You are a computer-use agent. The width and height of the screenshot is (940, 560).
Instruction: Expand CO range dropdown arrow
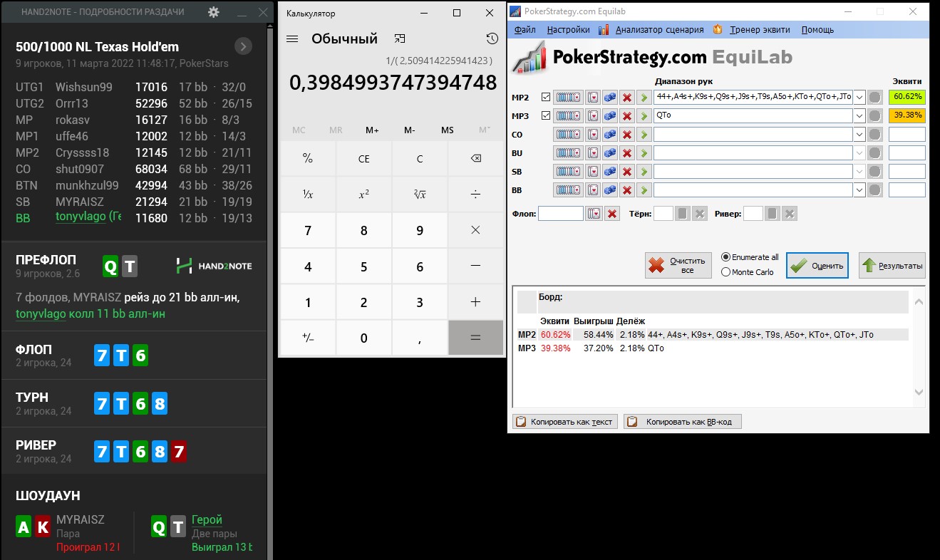(859, 134)
